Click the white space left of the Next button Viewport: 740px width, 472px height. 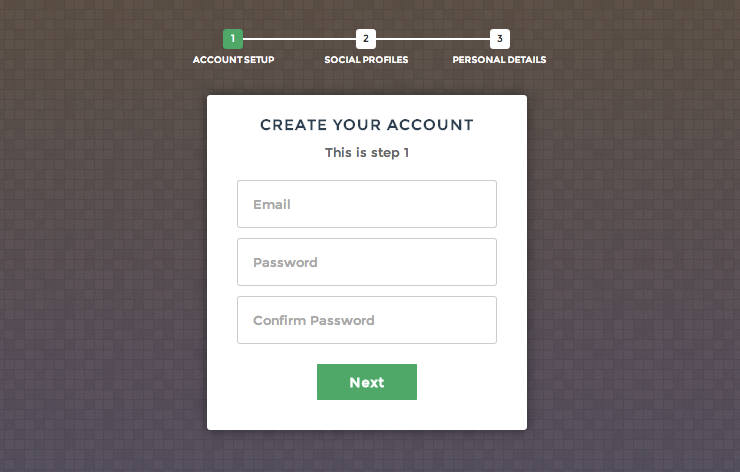pos(262,382)
